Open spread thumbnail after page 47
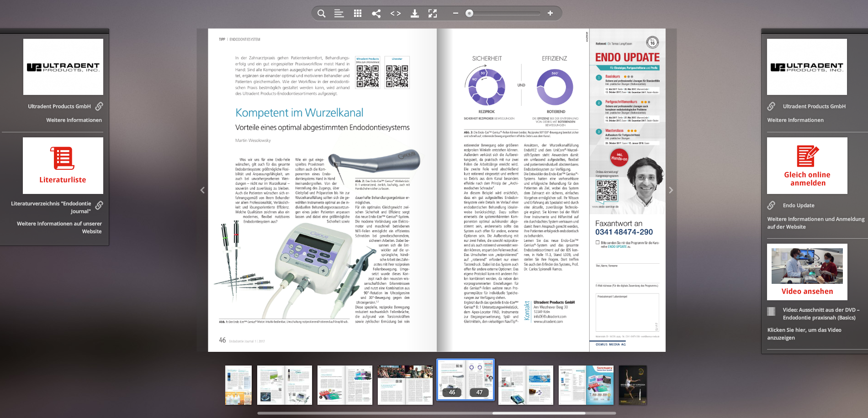The image size is (868, 418). (526, 385)
